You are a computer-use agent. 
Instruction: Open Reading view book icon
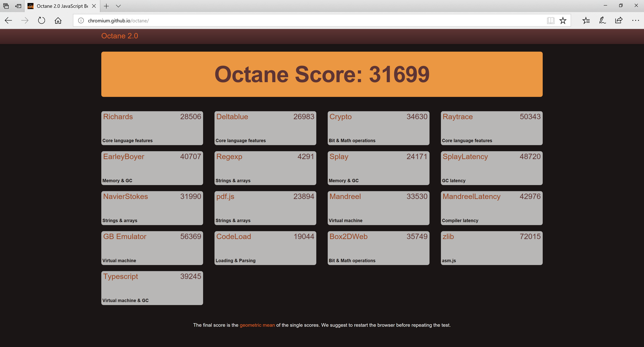coord(550,21)
